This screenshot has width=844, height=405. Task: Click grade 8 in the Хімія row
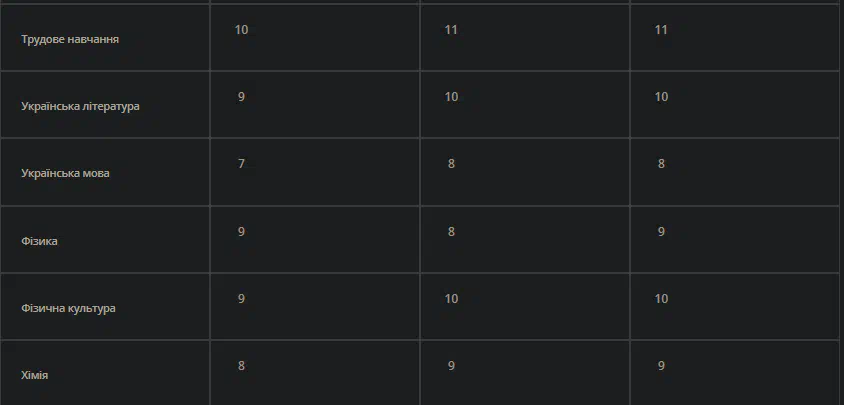(x=241, y=366)
